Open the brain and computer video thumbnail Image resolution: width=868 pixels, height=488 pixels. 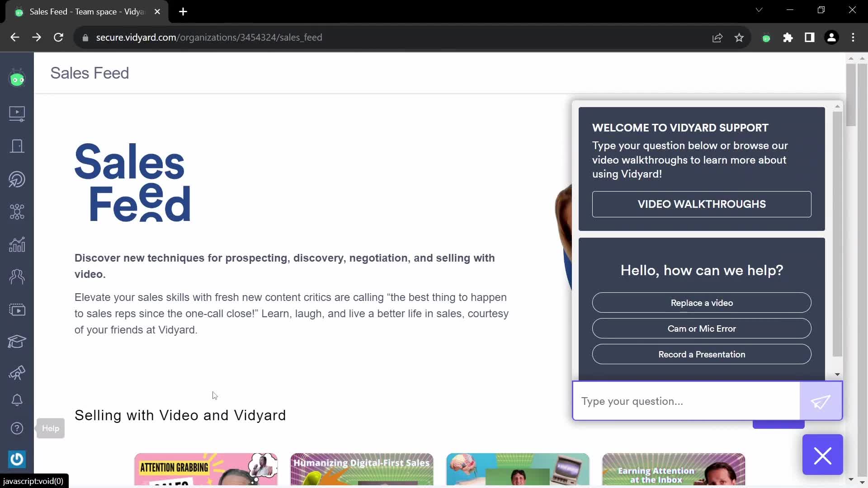(x=518, y=469)
